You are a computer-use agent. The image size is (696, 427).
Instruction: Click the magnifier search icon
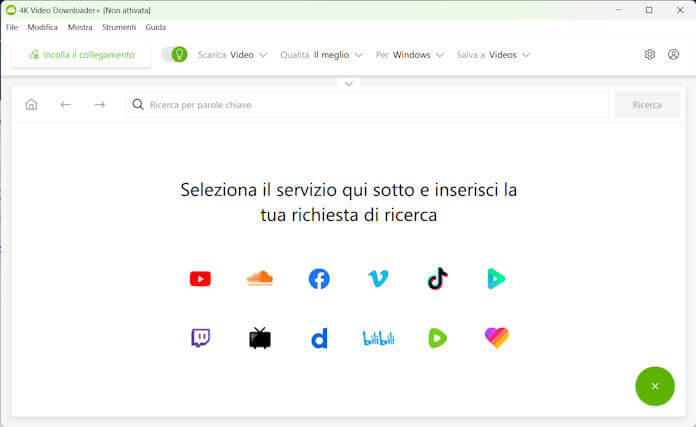point(138,104)
